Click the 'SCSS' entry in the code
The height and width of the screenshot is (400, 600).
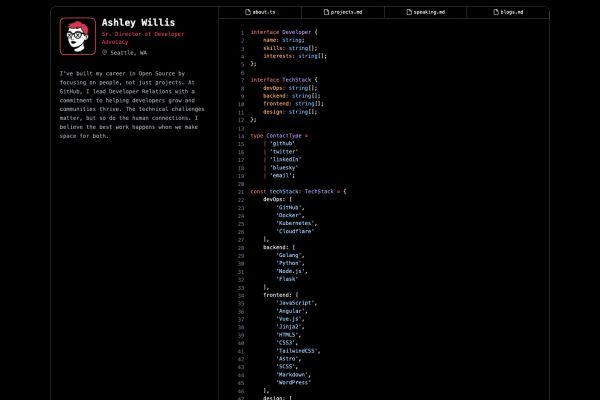click(285, 367)
